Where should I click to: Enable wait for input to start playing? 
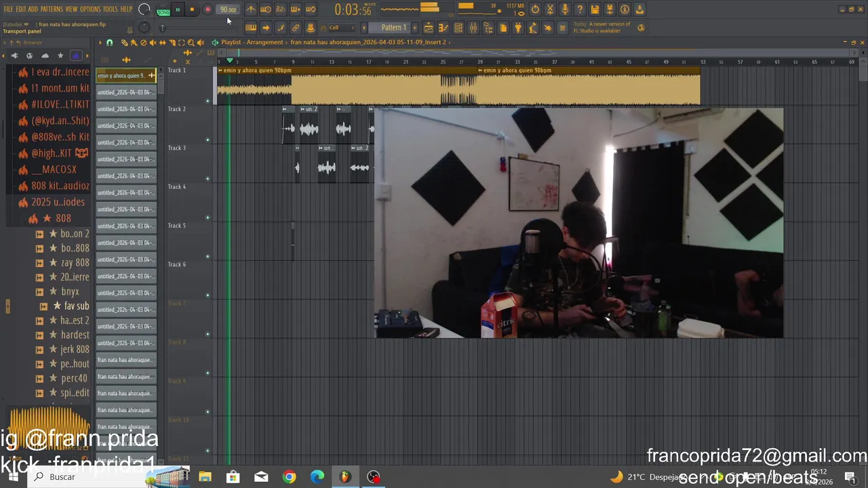266,9
